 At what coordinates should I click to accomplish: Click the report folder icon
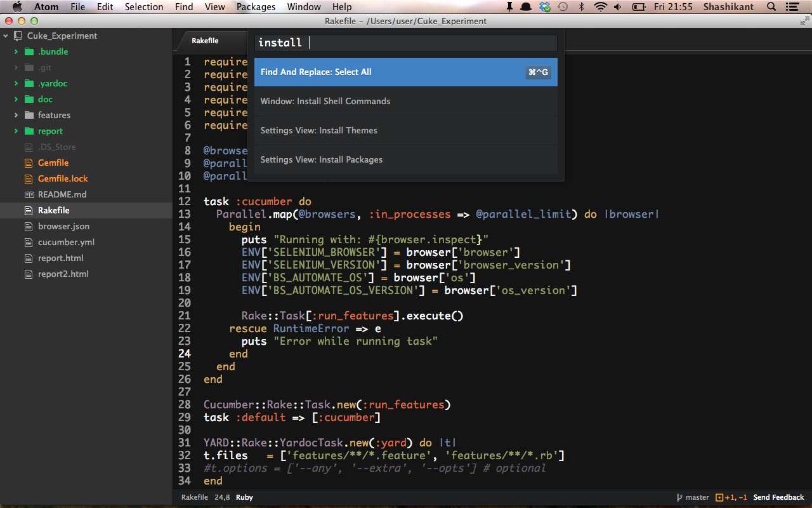coord(29,131)
